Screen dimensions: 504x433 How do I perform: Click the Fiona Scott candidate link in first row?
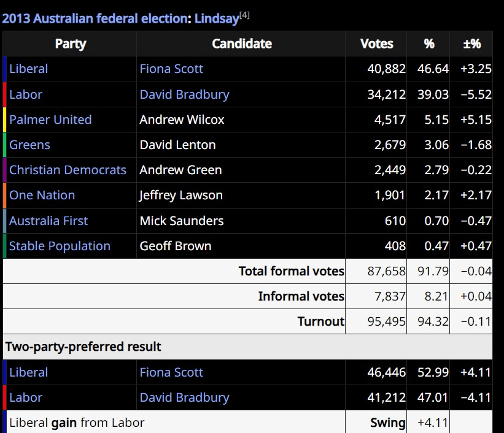tap(171, 69)
